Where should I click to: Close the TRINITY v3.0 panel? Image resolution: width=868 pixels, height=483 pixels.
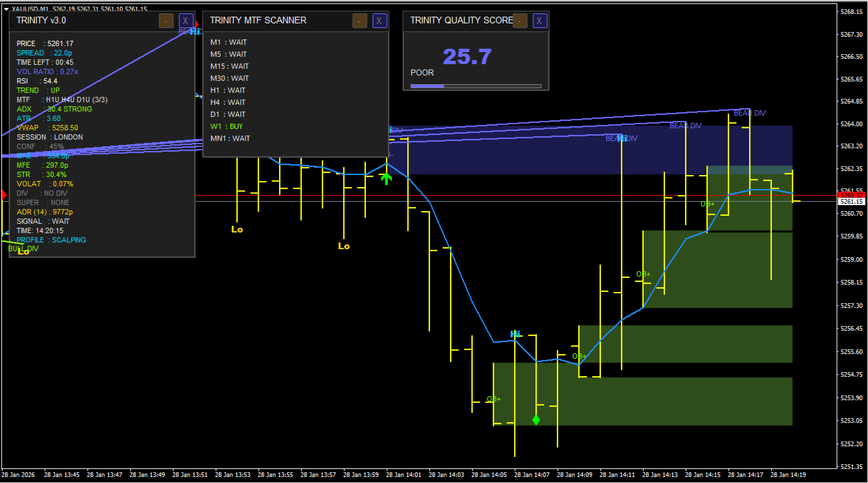pyautogui.click(x=186, y=21)
